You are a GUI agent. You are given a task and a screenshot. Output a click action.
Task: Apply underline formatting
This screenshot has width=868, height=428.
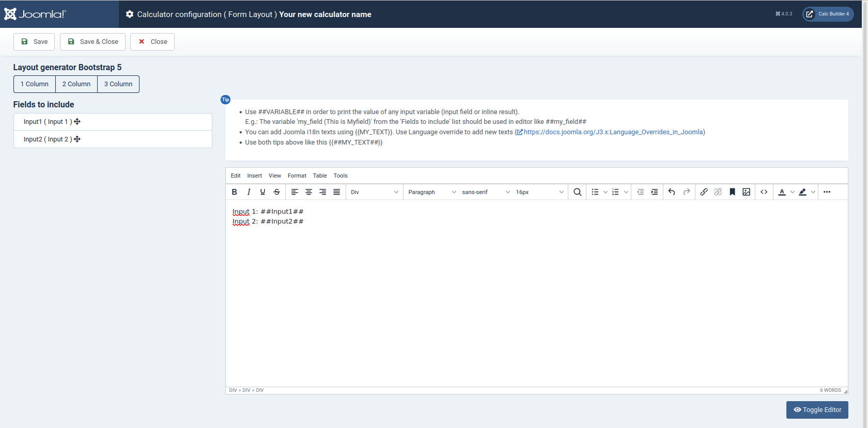click(262, 192)
